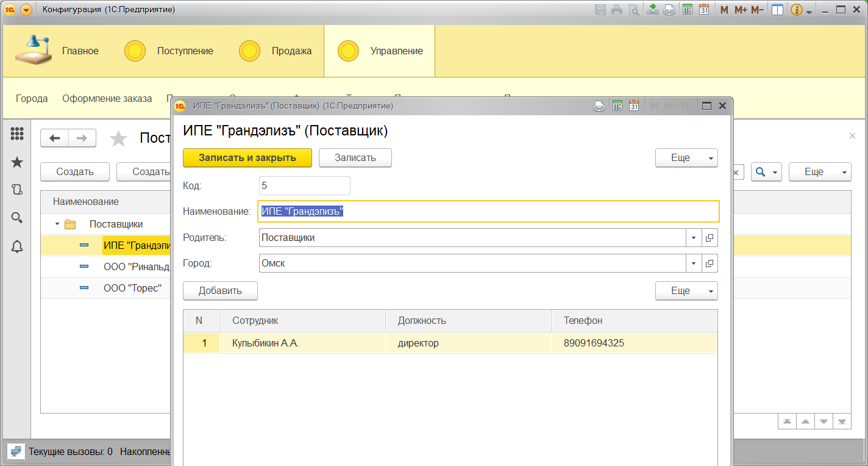Viewport: 868px width, 466px height.
Task: Open print preview in main title bar
Action: [634, 10]
